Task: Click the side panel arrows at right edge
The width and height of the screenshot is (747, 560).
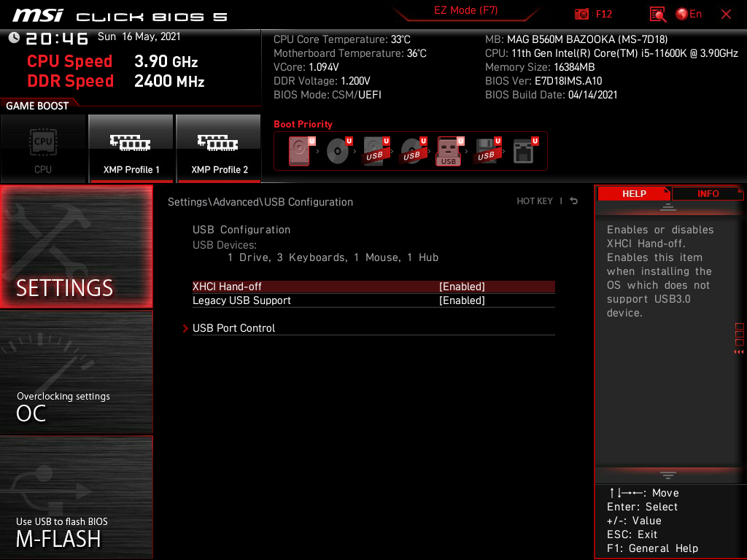Action: pyautogui.click(x=738, y=352)
